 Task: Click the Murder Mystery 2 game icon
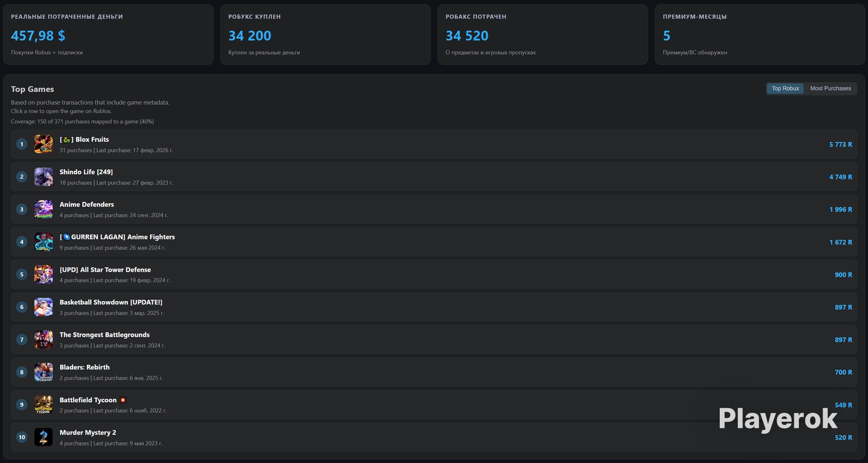(44, 437)
